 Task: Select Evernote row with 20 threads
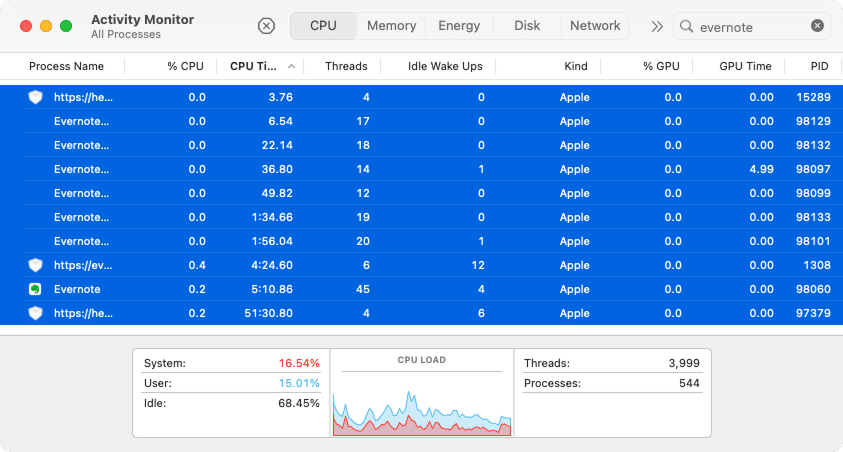tap(422, 241)
